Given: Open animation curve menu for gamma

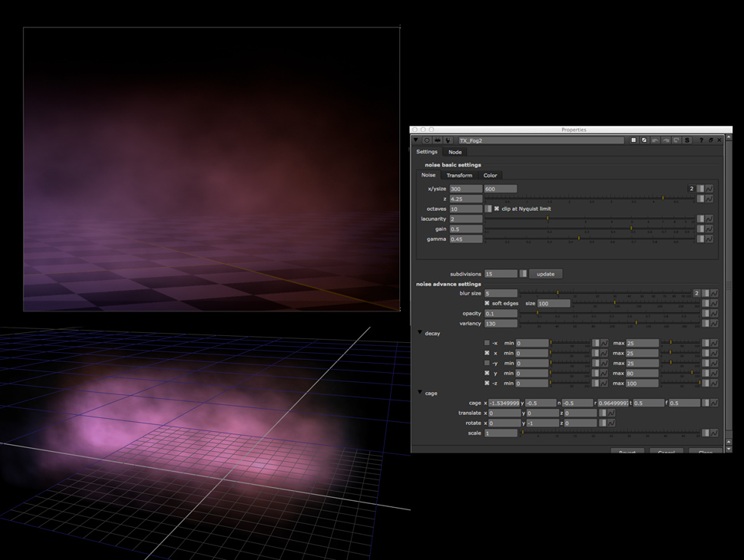Looking at the screenshot, I should point(709,239).
